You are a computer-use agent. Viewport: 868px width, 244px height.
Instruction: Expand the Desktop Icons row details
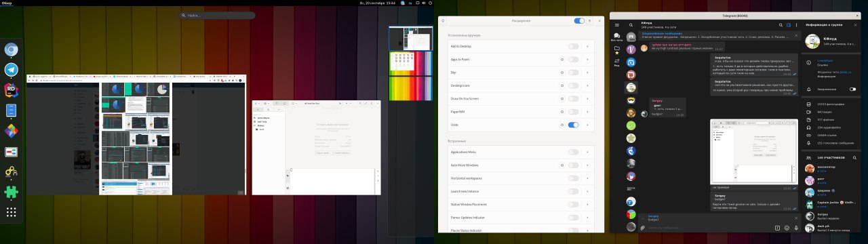point(587,85)
